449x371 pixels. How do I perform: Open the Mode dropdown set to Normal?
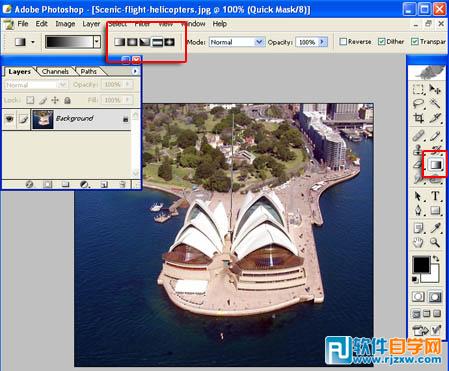point(236,42)
